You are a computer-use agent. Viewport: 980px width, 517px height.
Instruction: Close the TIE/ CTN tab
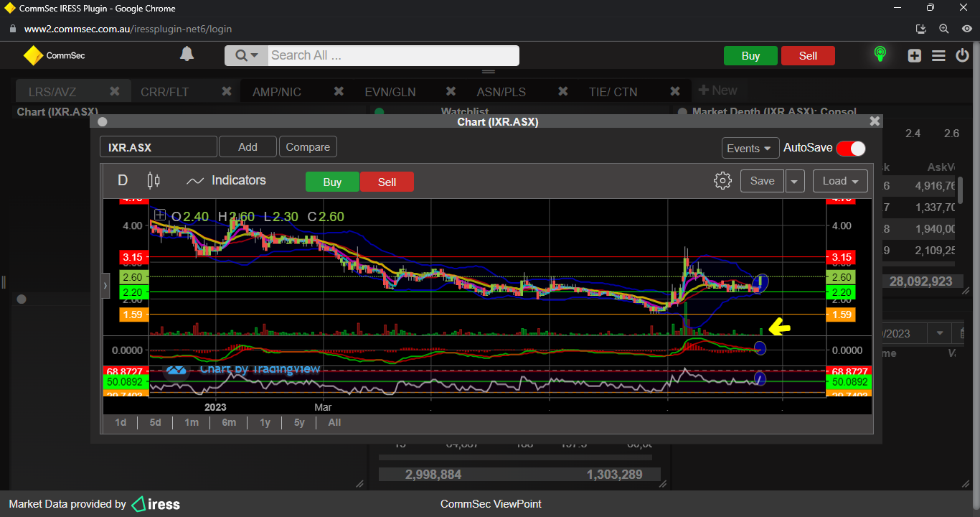675,91
